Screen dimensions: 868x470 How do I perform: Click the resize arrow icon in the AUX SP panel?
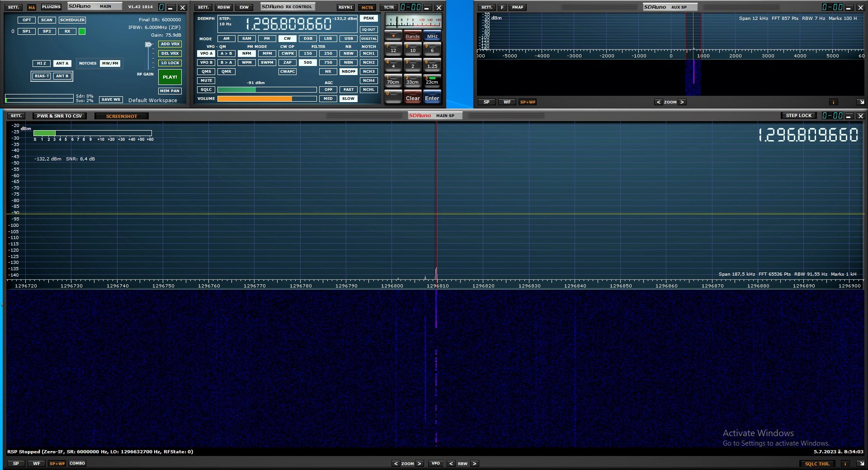[861, 102]
